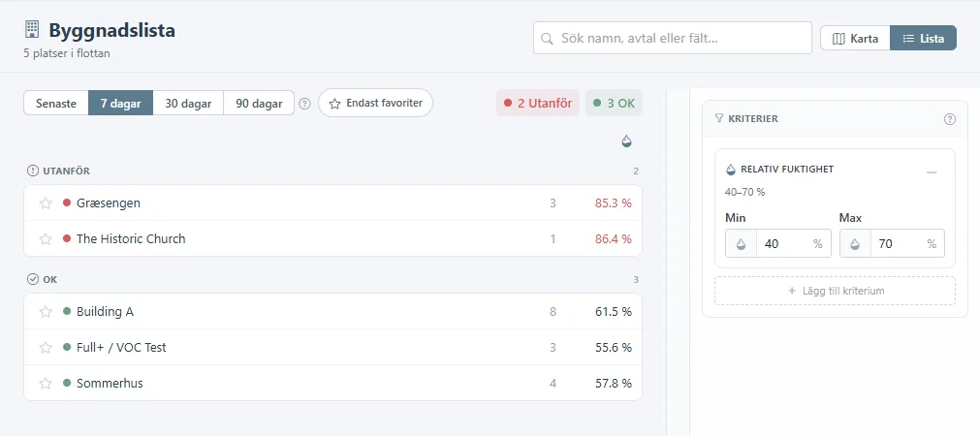Click the help icon beside 90 dagar
Image resolution: width=980 pixels, height=436 pixels.
click(304, 104)
